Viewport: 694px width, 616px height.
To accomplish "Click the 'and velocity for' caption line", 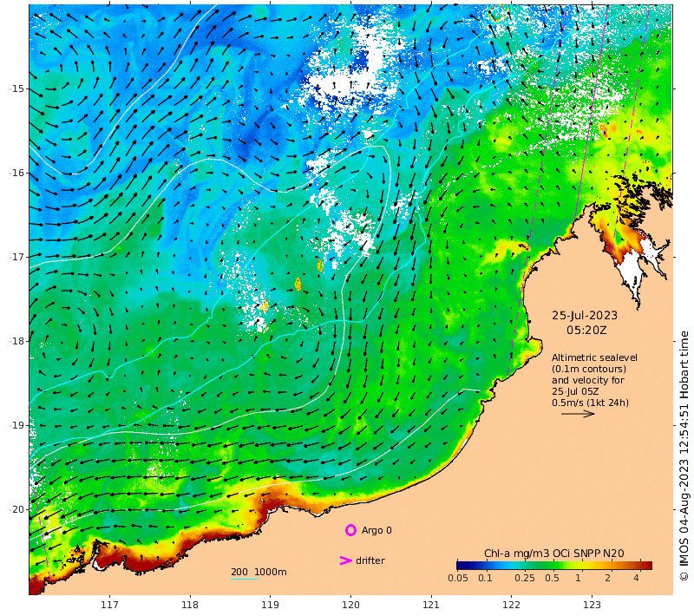I will pos(588,380).
